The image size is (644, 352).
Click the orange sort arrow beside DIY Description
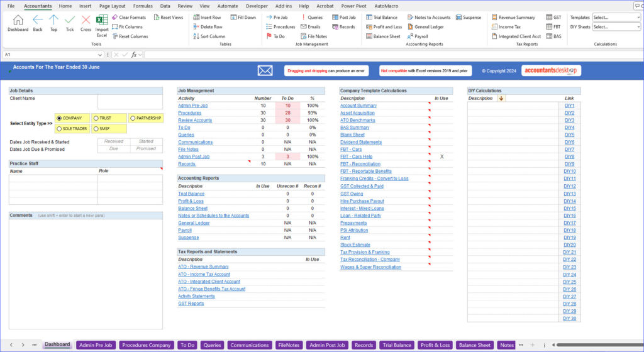(x=501, y=98)
